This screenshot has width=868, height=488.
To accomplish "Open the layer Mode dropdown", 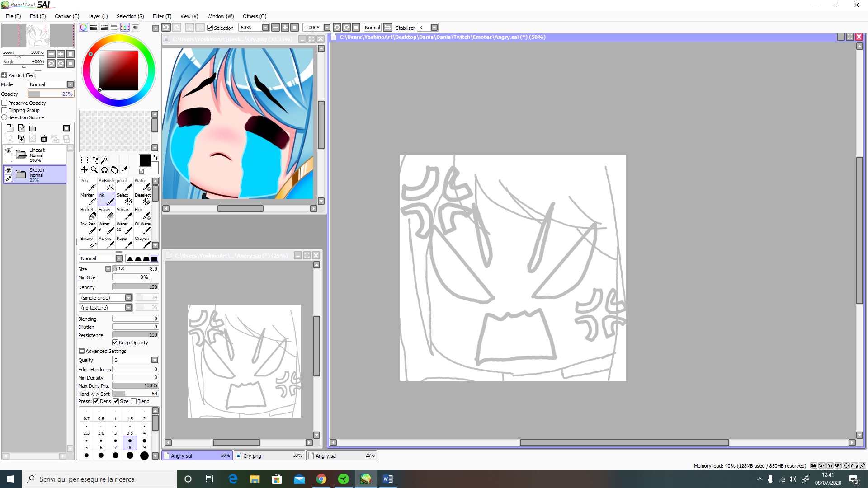I will pyautogui.click(x=71, y=84).
